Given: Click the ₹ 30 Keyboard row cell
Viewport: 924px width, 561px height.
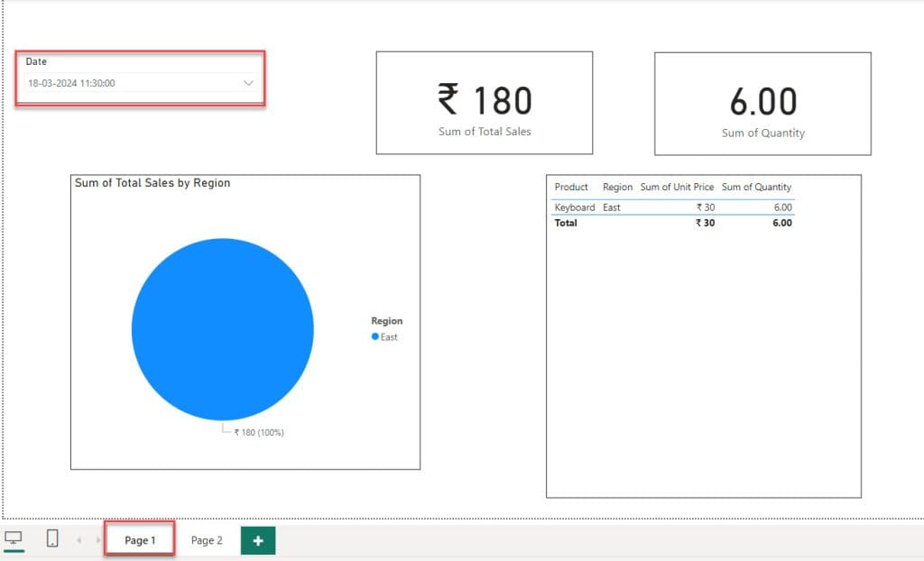Looking at the screenshot, I should click(706, 207).
